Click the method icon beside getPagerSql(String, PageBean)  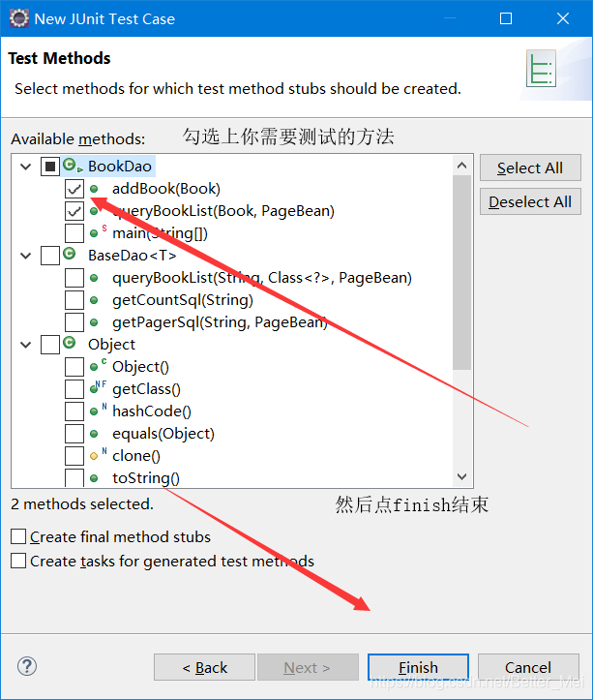(x=94, y=322)
